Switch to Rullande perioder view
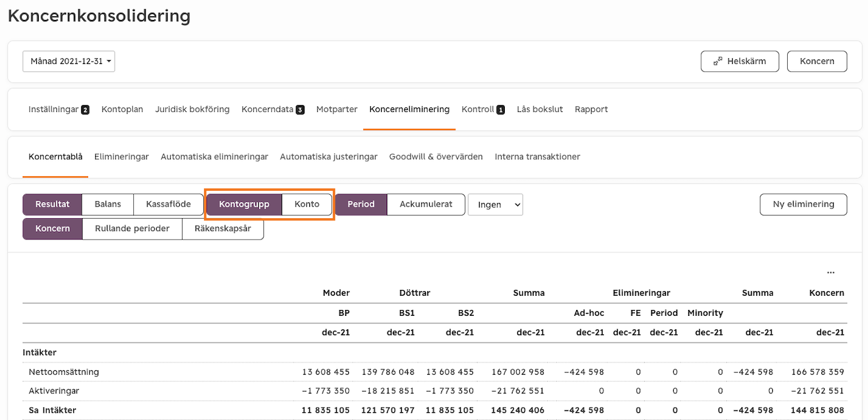The width and height of the screenshot is (868, 420). [x=132, y=229]
